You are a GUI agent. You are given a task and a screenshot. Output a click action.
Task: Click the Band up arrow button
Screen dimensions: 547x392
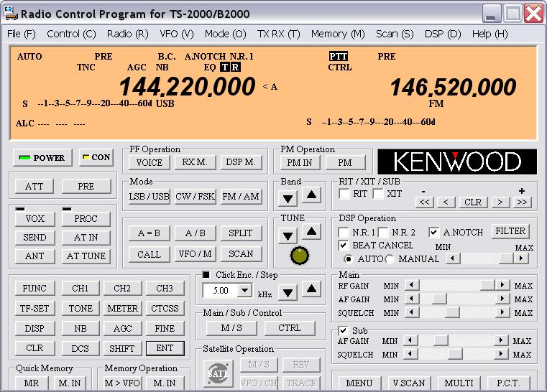[x=311, y=195]
